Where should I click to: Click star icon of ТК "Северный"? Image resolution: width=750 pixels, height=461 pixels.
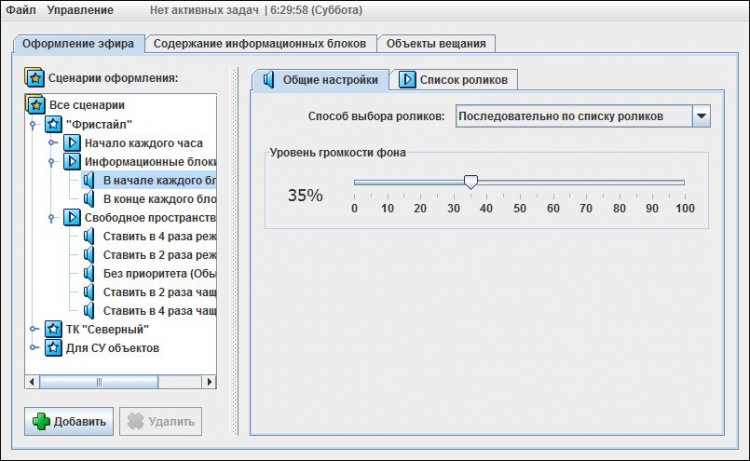[53, 329]
